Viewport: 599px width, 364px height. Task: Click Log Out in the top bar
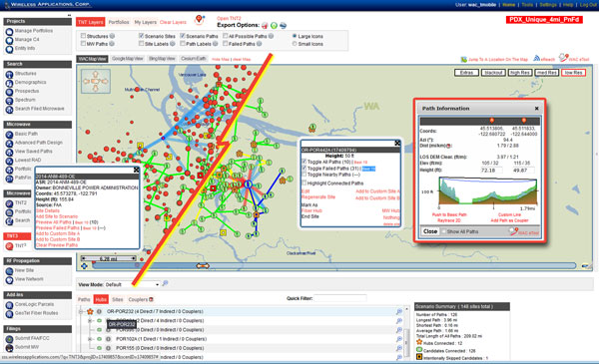coord(588,5)
